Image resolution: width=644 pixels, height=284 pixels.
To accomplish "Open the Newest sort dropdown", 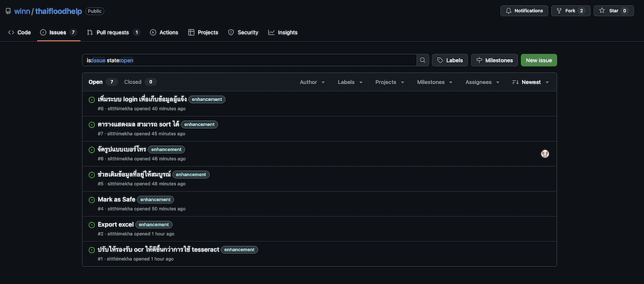I will click(530, 82).
